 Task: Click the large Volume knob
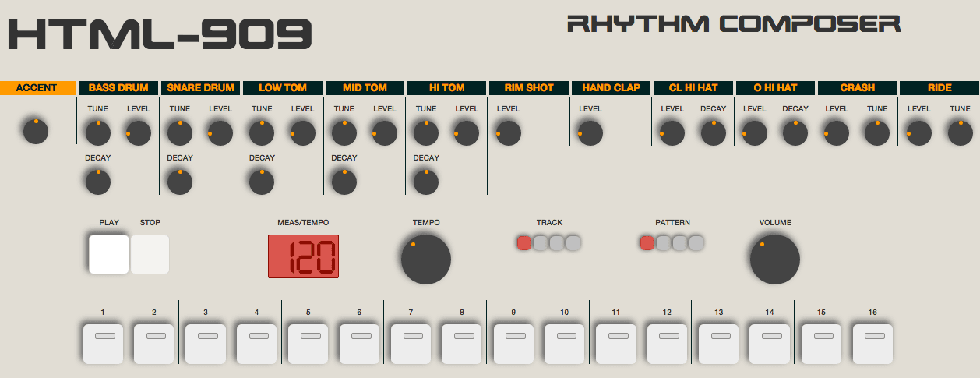[x=775, y=259]
